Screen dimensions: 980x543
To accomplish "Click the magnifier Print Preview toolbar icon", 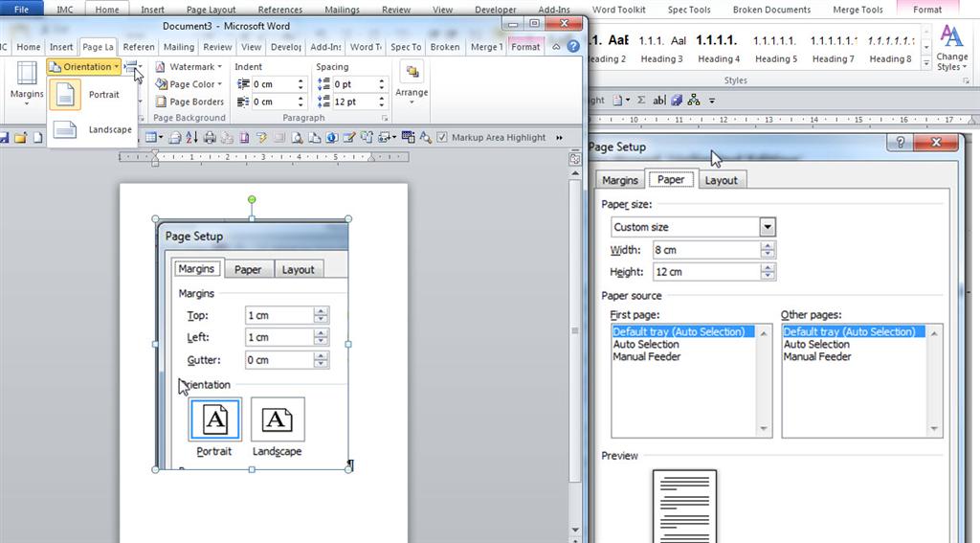I will pyautogui.click(x=297, y=138).
